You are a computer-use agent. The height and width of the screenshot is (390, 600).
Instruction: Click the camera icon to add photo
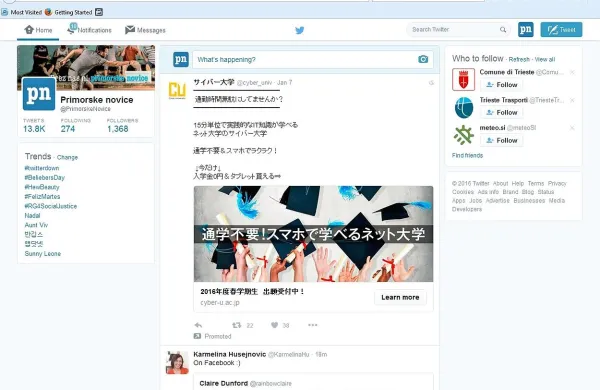tap(423, 59)
